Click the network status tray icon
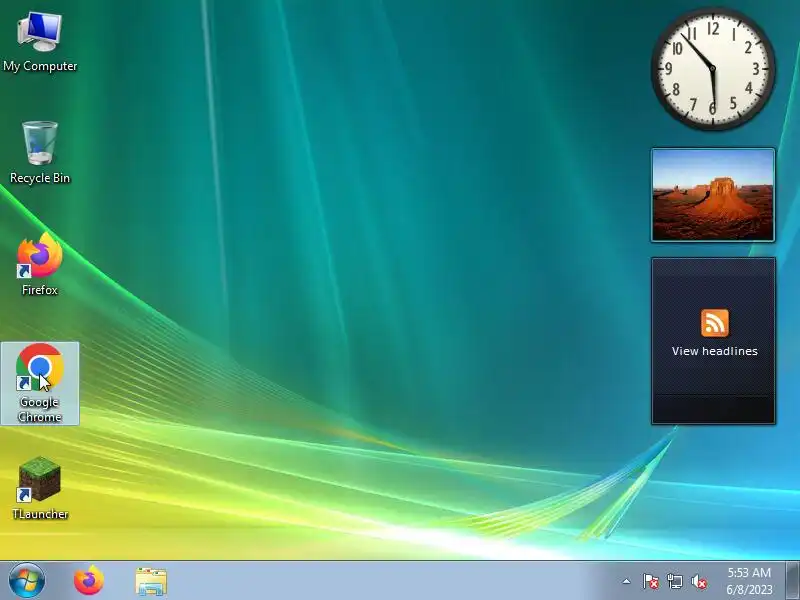Screen dimensions: 800x600 [675, 581]
